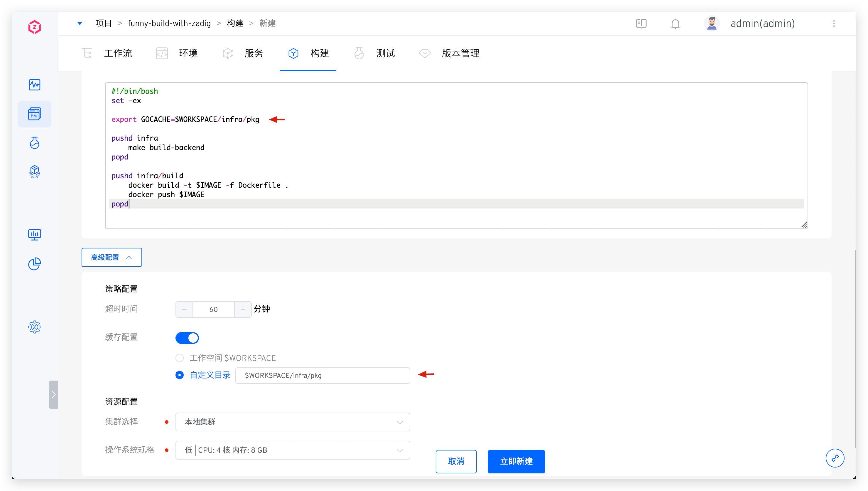Toggle the 缓存配置 cache switch

187,338
